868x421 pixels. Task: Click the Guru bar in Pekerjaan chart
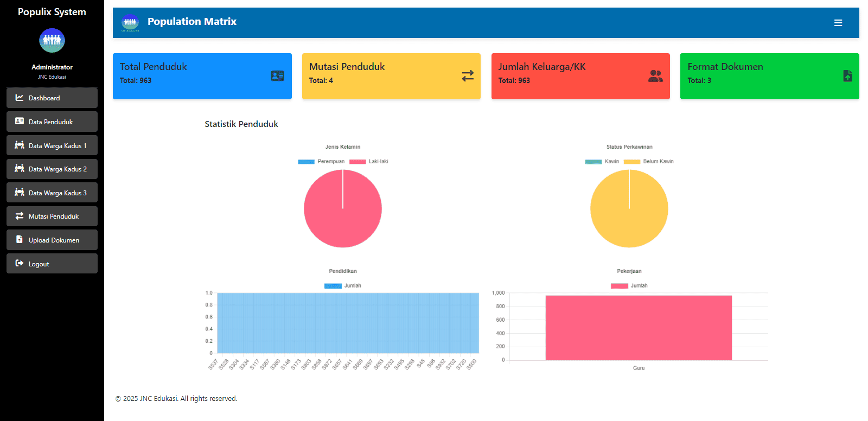point(639,328)
